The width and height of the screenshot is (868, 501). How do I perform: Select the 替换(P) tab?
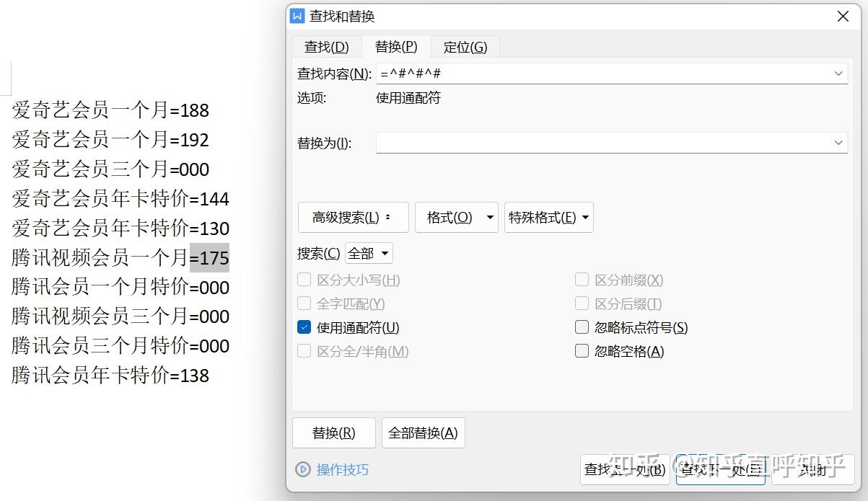[396, 46]
